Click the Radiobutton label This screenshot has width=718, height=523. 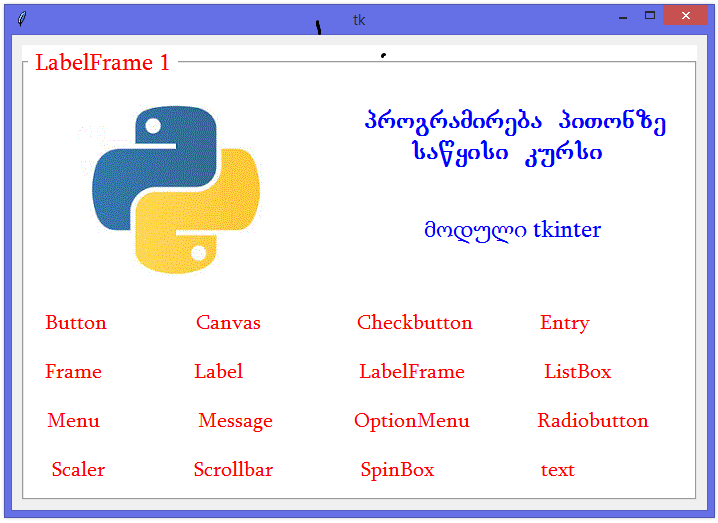coord(593,420)
